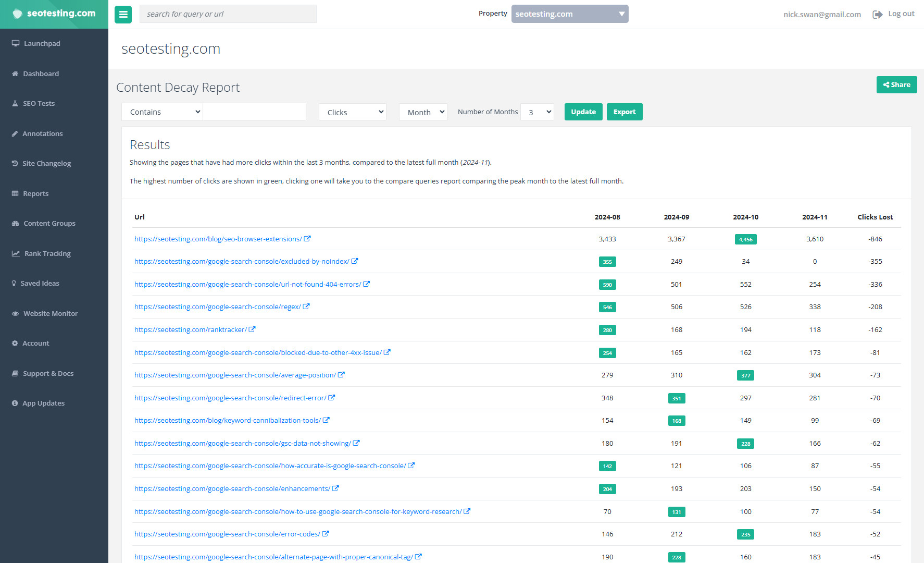
Task: Toggle the hamburger menu button
Action: coord(123,14)
